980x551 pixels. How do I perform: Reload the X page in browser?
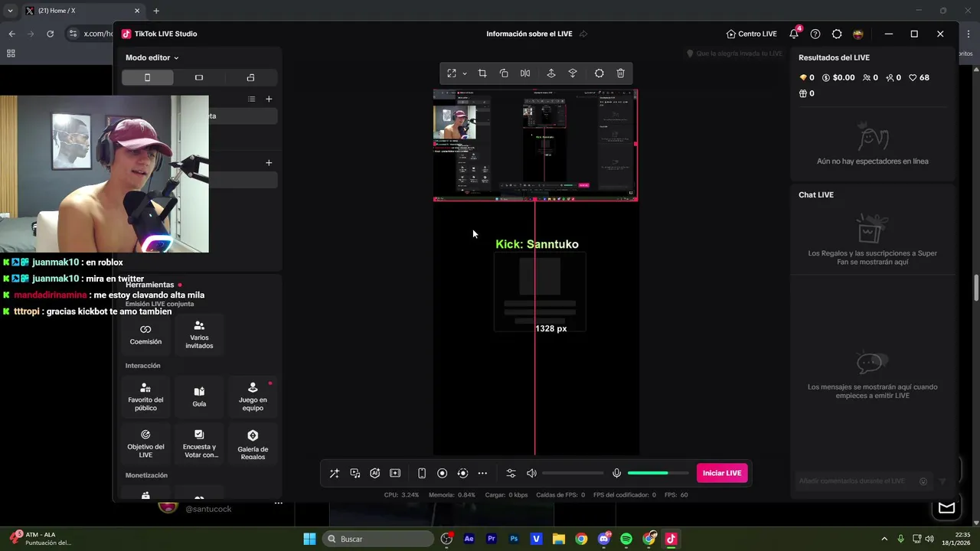coord(50,34)
